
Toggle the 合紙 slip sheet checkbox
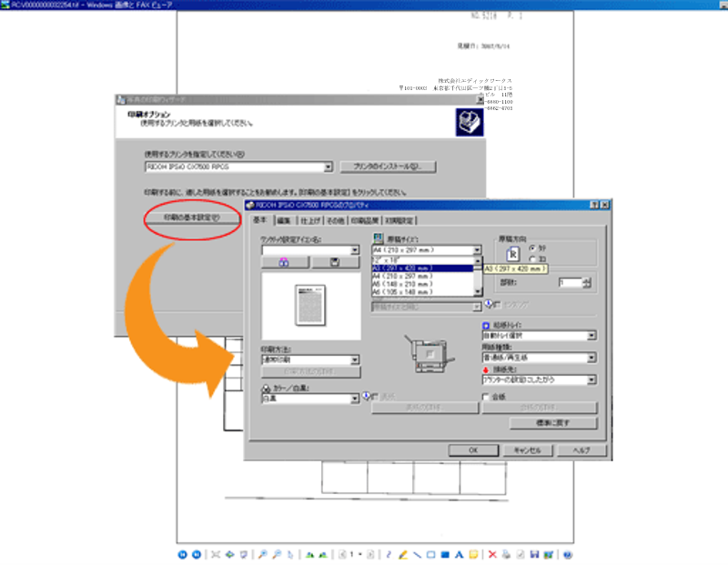[486, 397]
